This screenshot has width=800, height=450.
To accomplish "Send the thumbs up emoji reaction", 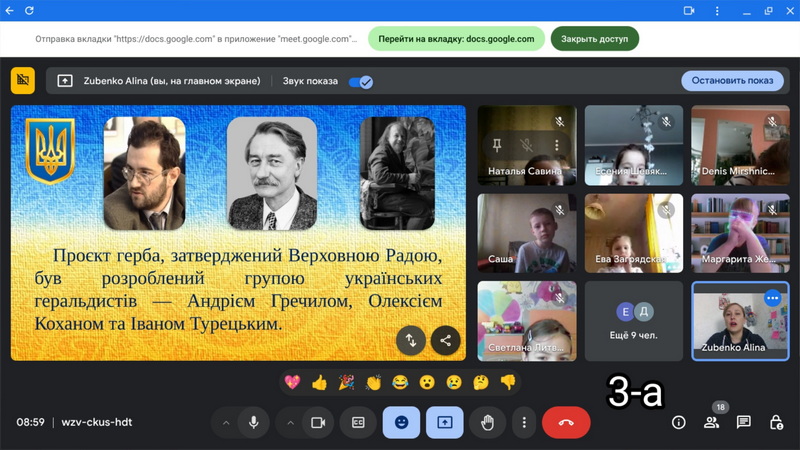I will tap(319, 382).
